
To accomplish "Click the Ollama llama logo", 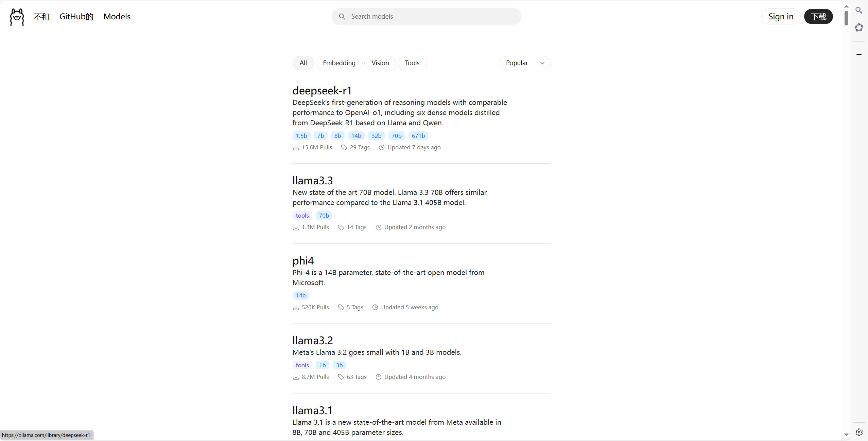I will (x=17, y=17).
